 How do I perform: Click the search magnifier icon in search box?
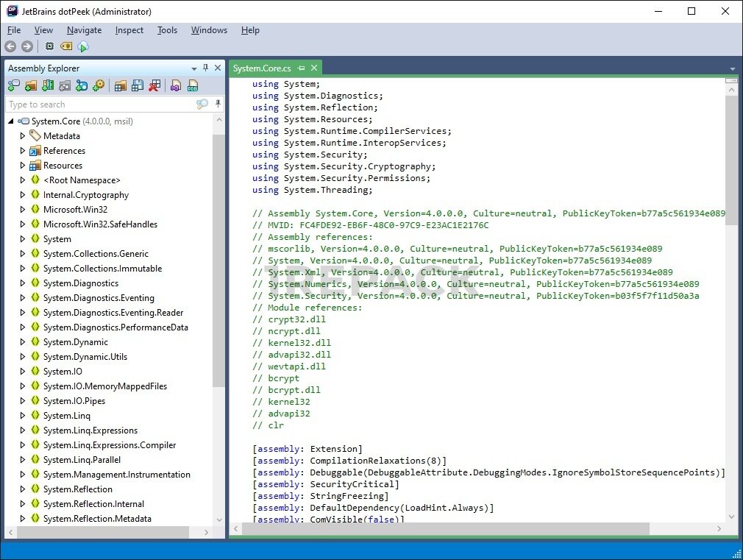202,104
